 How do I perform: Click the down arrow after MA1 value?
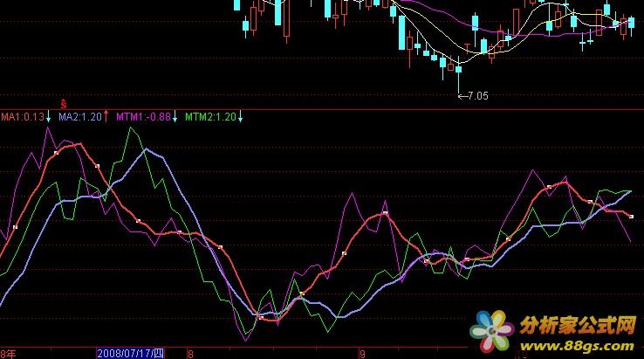click(x=49, y=116)
